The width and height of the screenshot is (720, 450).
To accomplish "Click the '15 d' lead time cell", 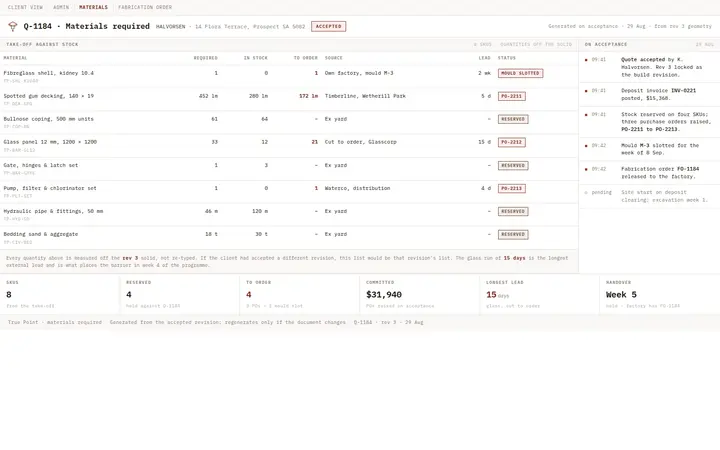I will coord(484,142).
